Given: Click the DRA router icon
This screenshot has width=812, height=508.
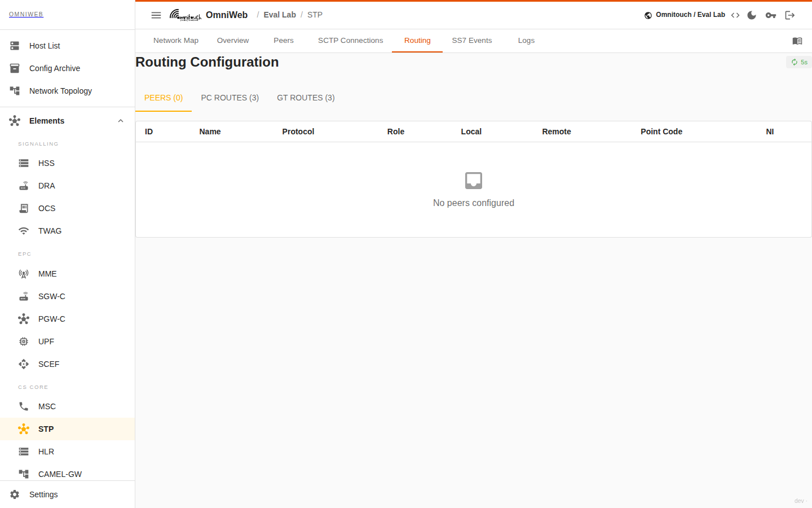Looking at the screenshot, I should [24, 186].
